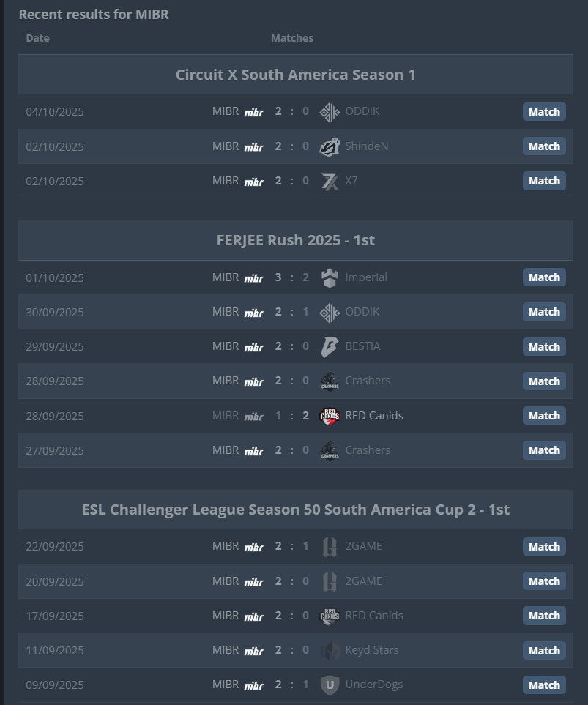Open ESL Challenger League Season 50 event
Image resolution: width=588 pixels, height=705 pixels.
tap(295, 510)
